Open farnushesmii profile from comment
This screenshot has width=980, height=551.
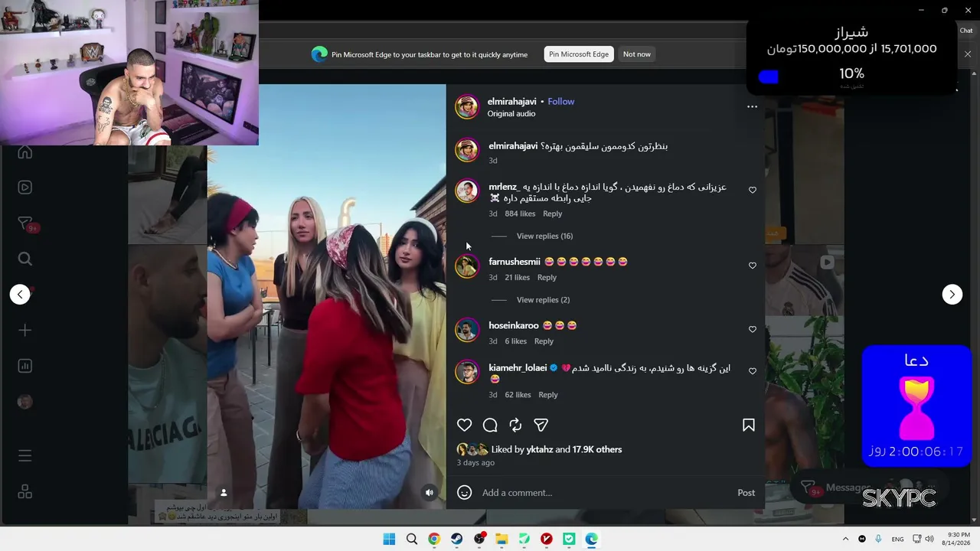(514, 262)
